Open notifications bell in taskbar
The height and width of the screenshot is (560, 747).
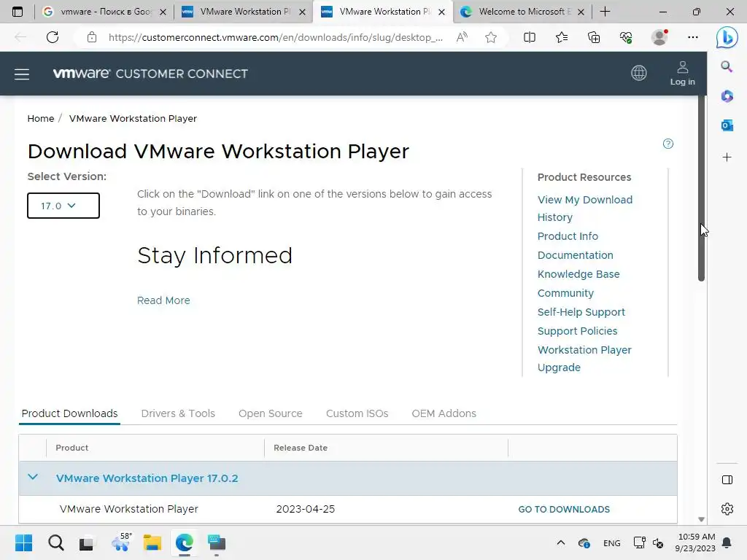click(x=727, y=542)
